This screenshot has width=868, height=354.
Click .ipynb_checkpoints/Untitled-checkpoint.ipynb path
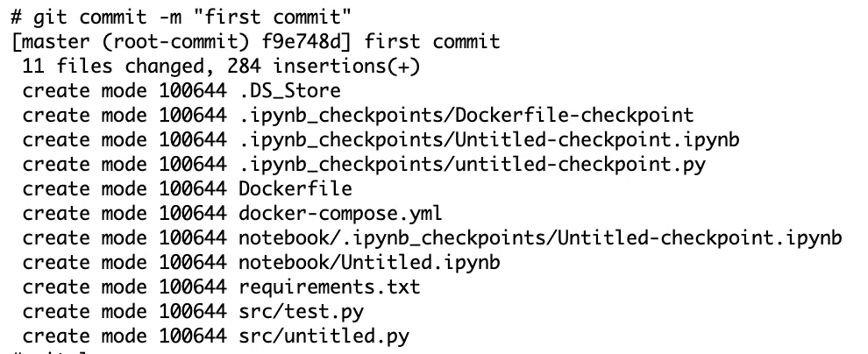(489, 139)
